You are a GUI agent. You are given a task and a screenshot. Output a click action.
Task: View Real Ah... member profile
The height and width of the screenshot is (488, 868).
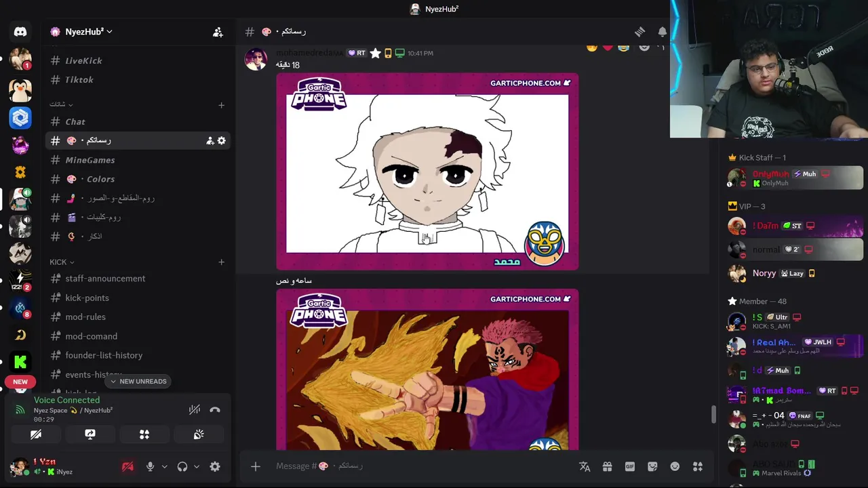795,346
